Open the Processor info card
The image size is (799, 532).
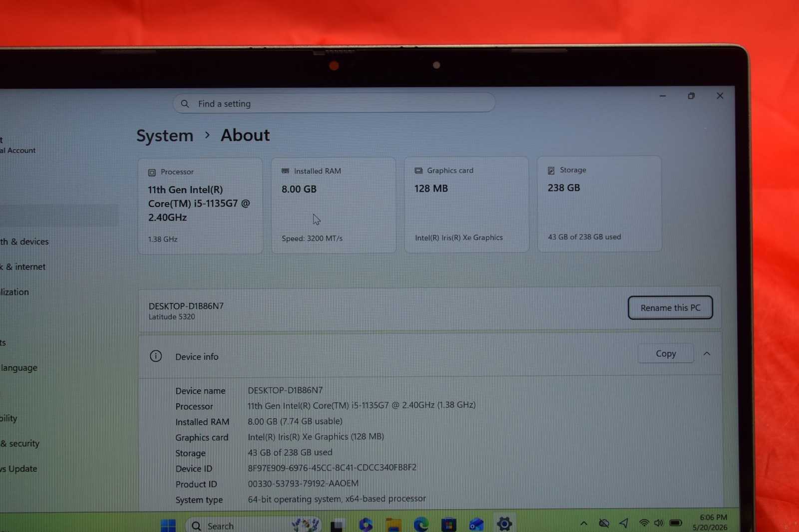tap(200, 206)
